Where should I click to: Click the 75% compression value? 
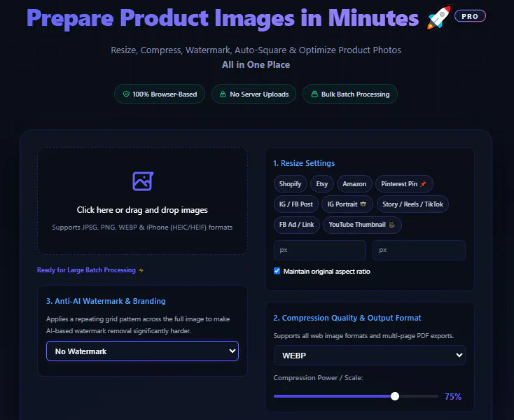(x=452, y=397)
